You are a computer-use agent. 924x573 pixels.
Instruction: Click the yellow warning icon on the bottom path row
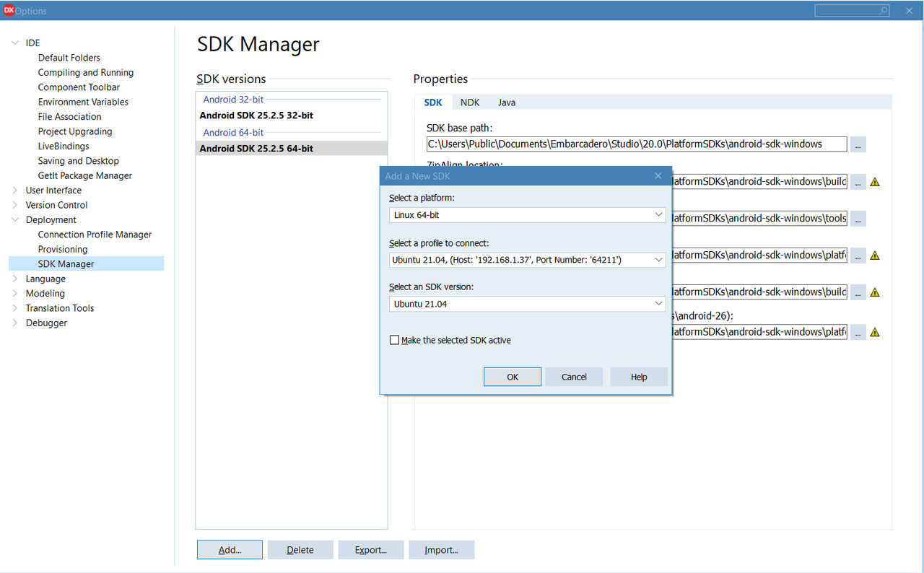[875, 333]
